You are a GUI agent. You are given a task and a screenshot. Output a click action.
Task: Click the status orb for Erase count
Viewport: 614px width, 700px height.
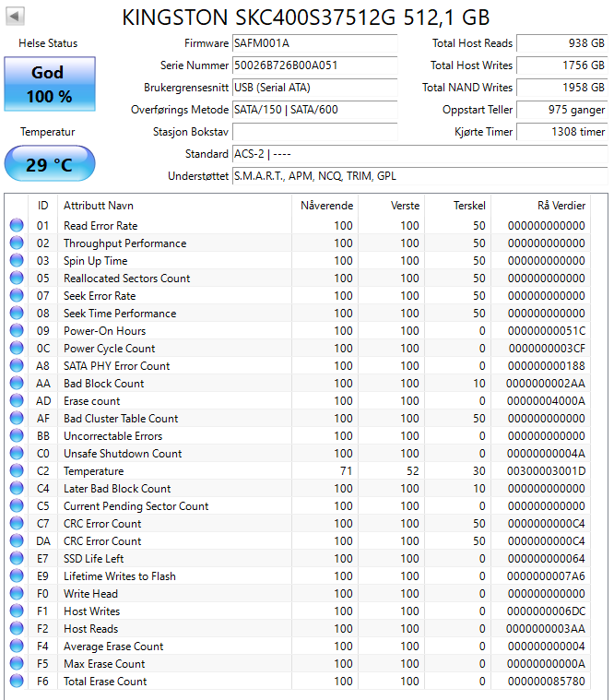(x=17, y=400)
